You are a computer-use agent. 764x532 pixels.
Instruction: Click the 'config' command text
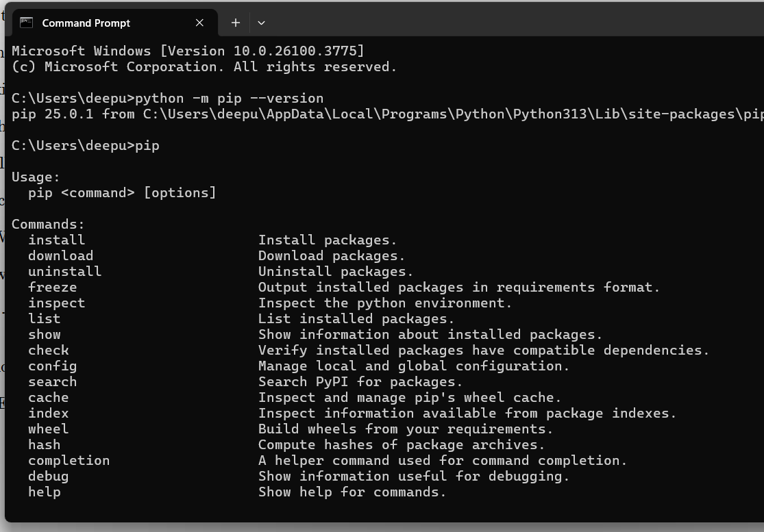pos(53,366)
